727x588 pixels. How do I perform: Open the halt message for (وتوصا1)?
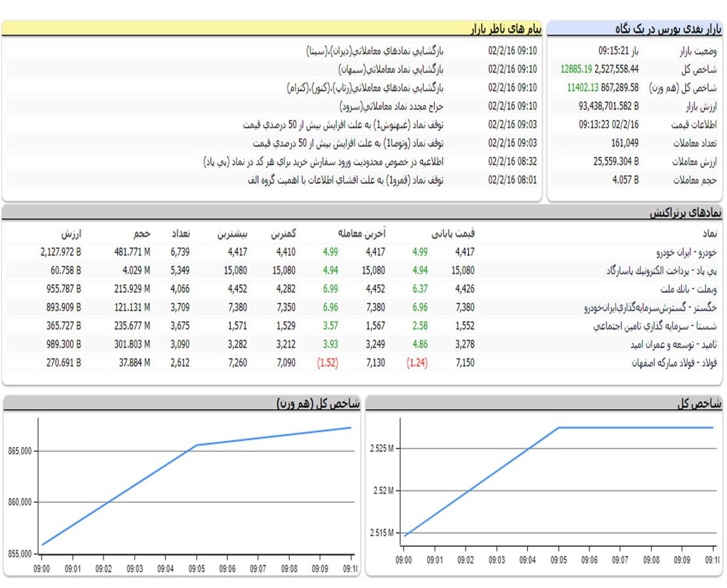[348, 144]
